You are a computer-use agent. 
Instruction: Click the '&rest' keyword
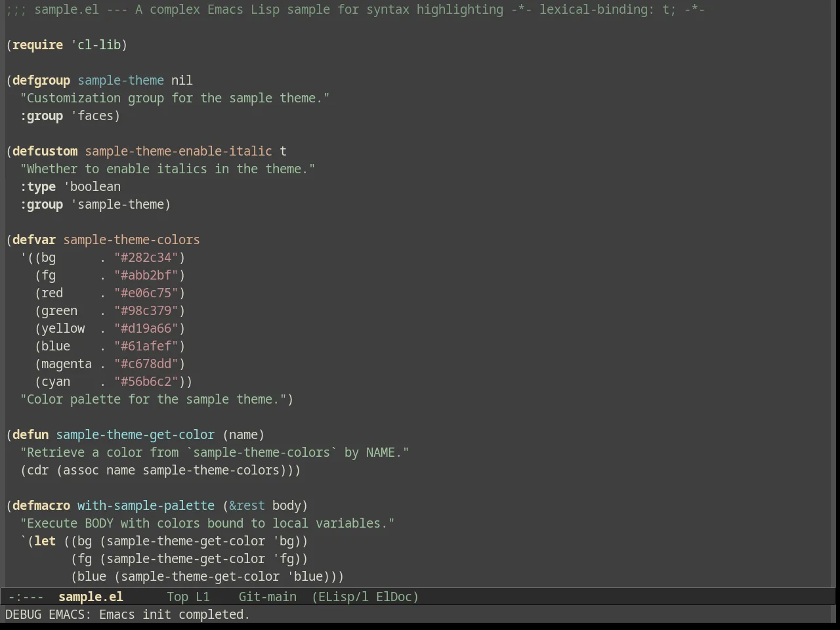247,505
